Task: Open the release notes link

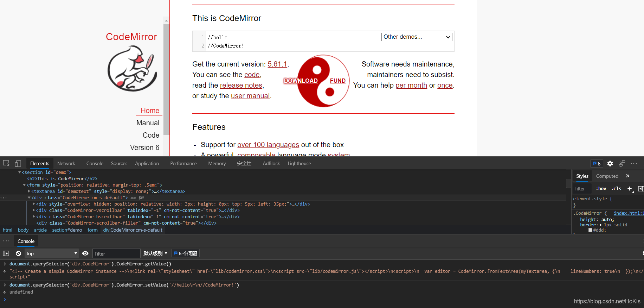Action: 241,85
